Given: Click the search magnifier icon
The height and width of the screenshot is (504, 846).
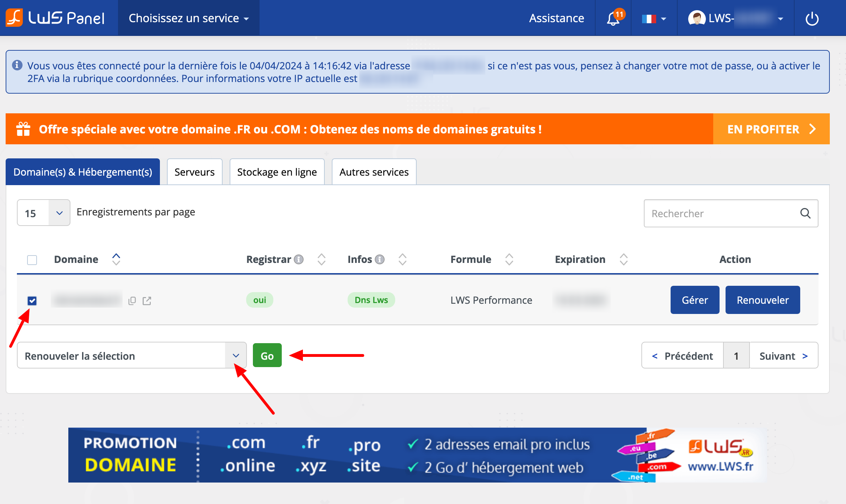Looking at the screenshot, I should click(x=805, y=213).
